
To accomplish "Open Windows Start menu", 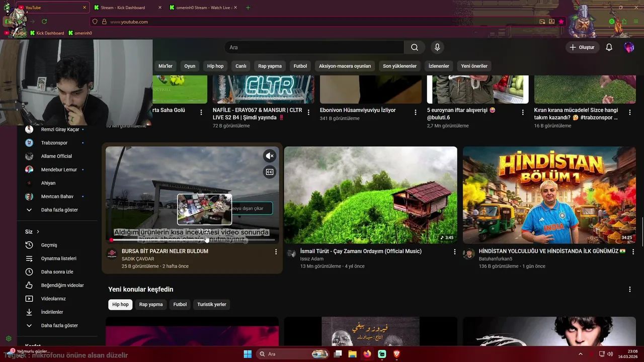I will (248, 354).
